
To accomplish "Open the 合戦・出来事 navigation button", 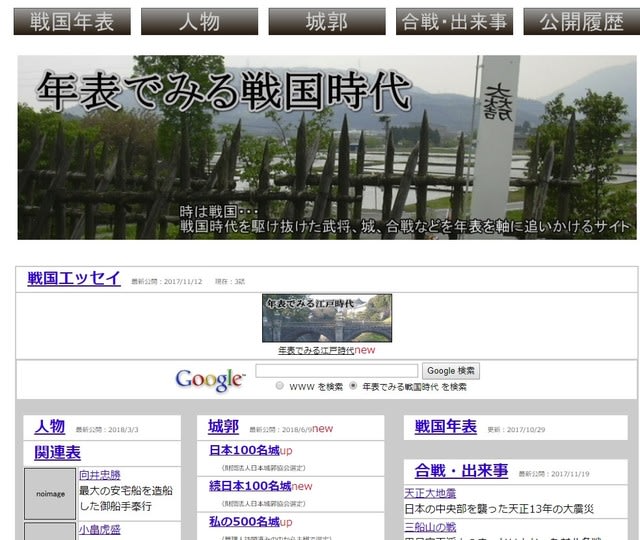I will (454, 22).
